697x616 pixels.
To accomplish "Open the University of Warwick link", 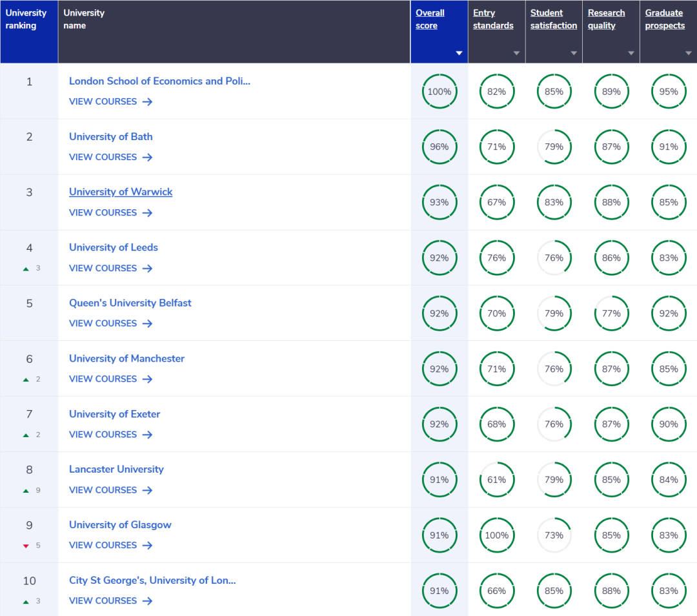I will (121, 192).
